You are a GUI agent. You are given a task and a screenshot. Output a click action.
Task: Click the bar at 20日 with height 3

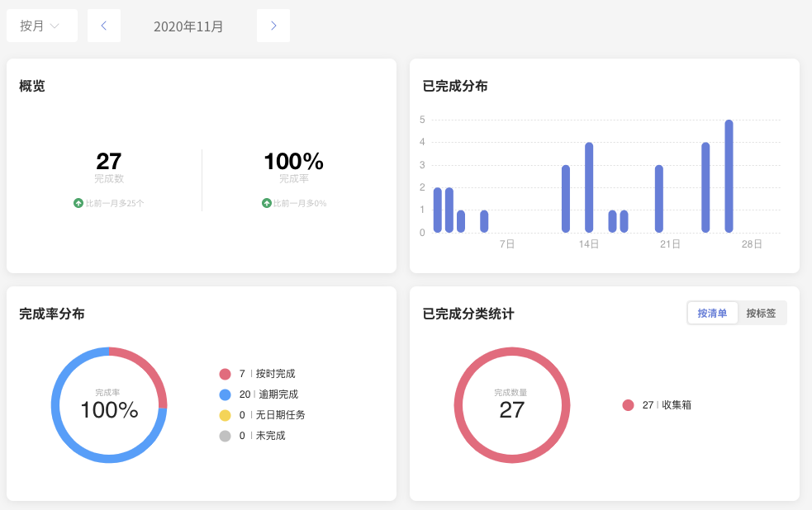pyautogui.click(x=658, y=199)
